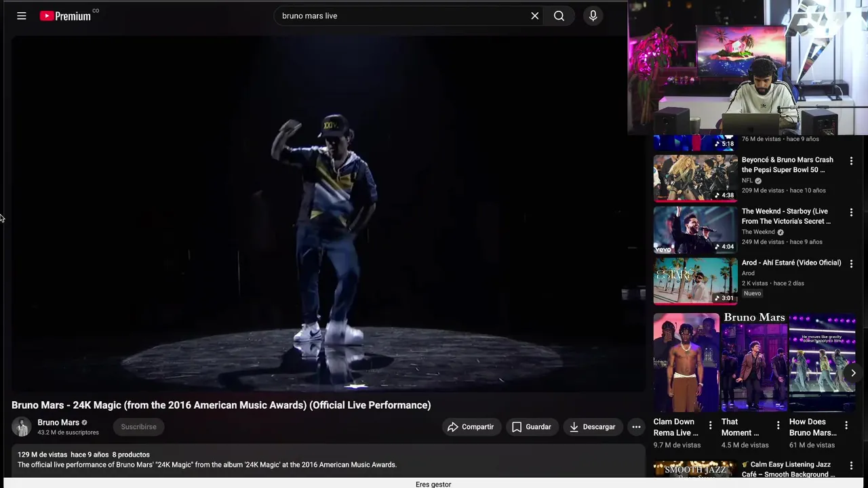This screenshot has height=488, width=868.
Task: Click the video title heading text
Action: pyautogui.click(x=221, y=405)
